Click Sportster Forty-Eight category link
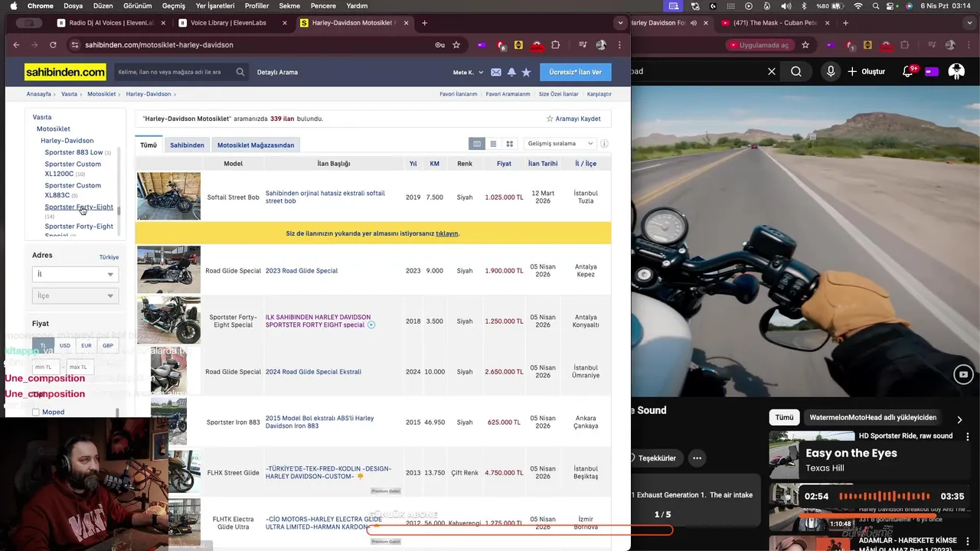 (79, 207)
